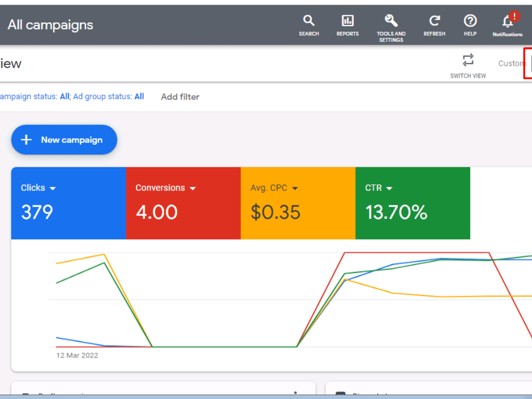Image resolution: width=532 pixels, height=399 pixels.
Task: Expand the Clicks metric dropdown
Action: click(x=38, y=188)
